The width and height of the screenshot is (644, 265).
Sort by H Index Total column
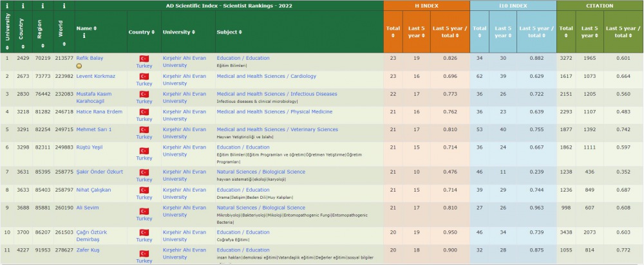tap(393, 32)
